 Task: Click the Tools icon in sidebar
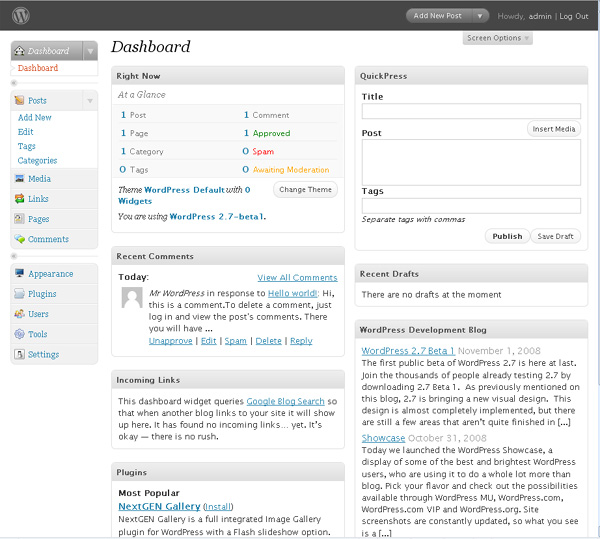[19, 334]
